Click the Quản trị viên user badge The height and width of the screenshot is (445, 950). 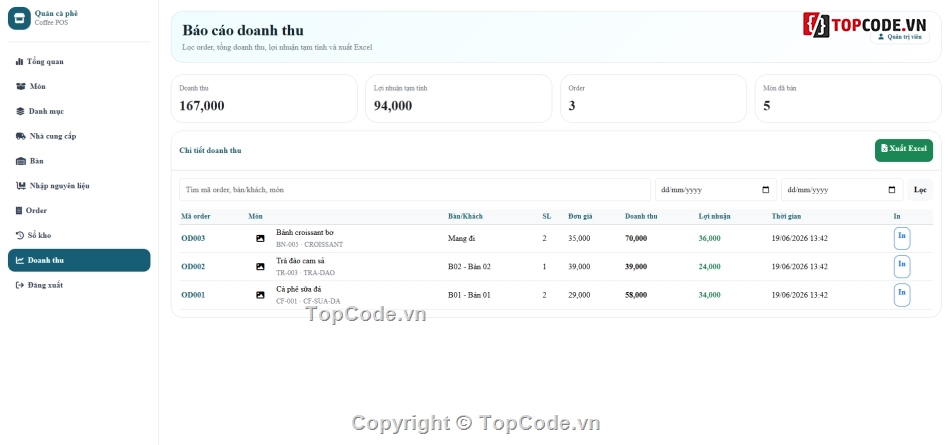click(x=900, y=37)
